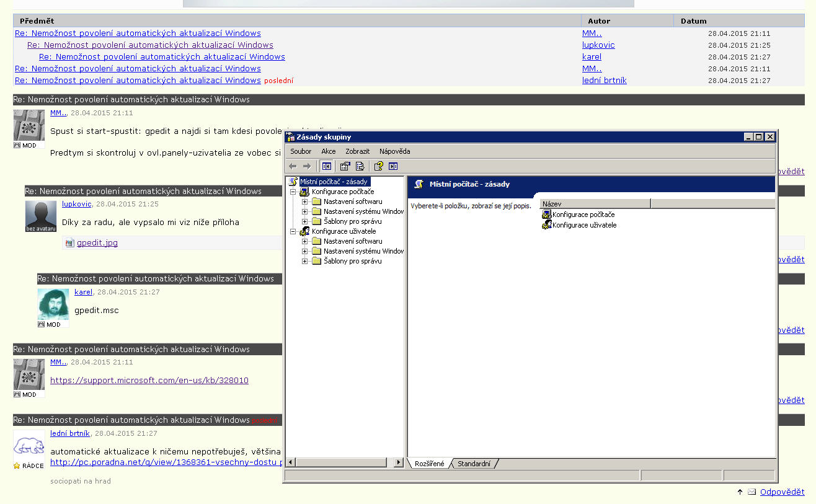Click the Help toolbar icon with question mark
Screen dimensions: 816x504
point(378,166)
